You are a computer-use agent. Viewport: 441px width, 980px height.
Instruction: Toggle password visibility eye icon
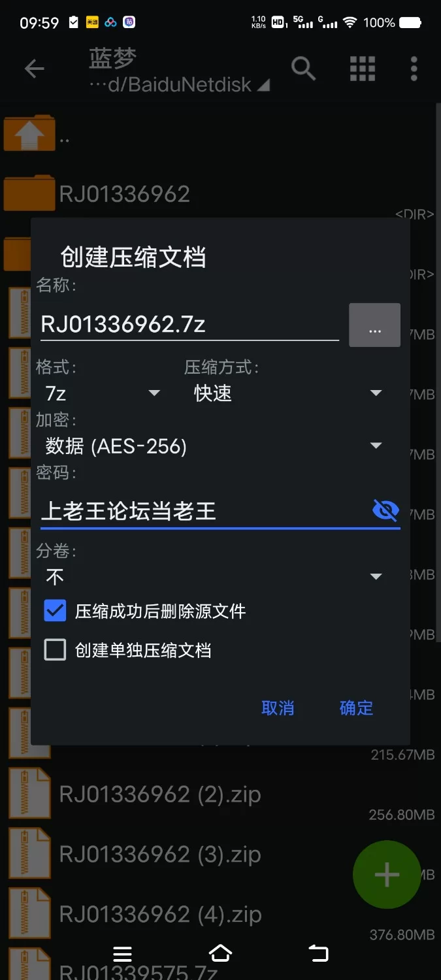385,510
